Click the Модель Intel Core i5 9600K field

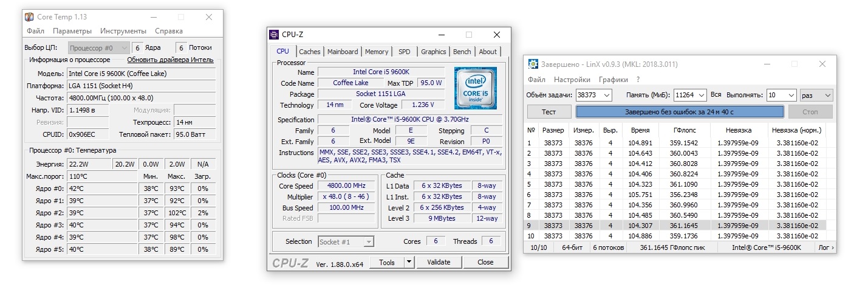point(141,74)
